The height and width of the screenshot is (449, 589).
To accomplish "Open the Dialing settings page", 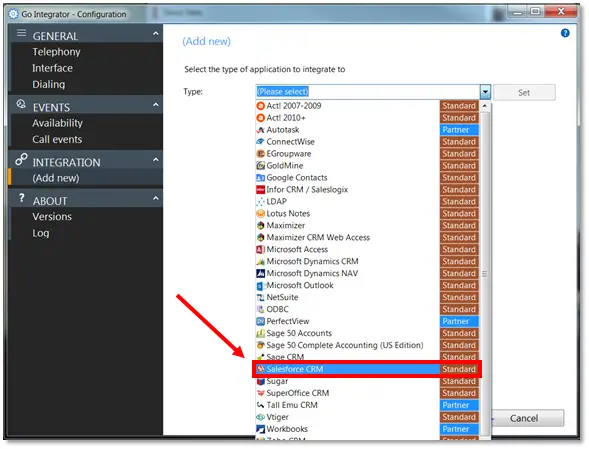I will coord(48,85).
